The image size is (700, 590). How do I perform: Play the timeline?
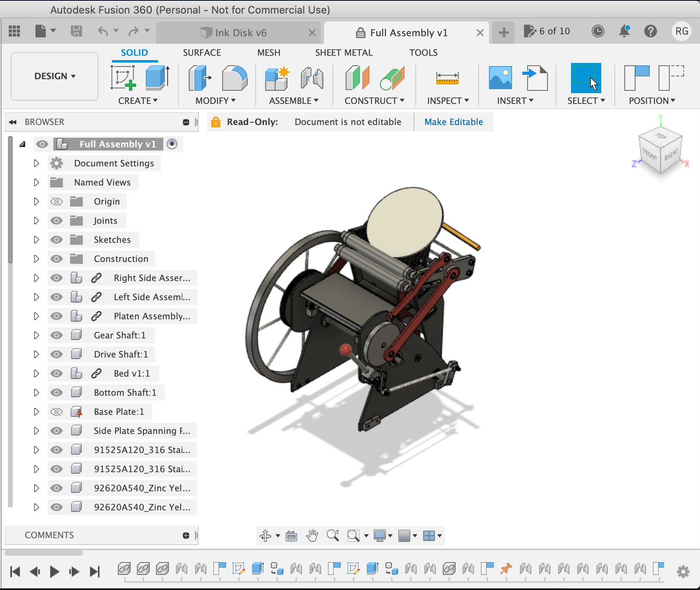55,572
